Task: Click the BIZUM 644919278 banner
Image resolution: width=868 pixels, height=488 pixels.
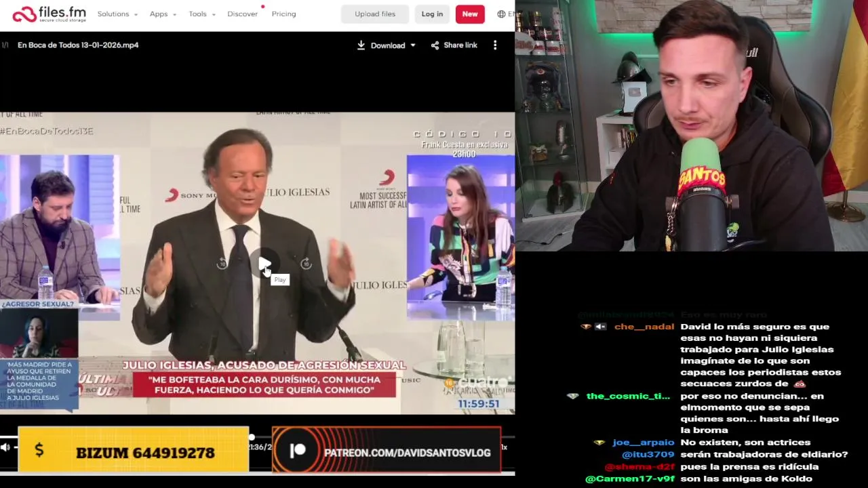Action: click(134, 450)
